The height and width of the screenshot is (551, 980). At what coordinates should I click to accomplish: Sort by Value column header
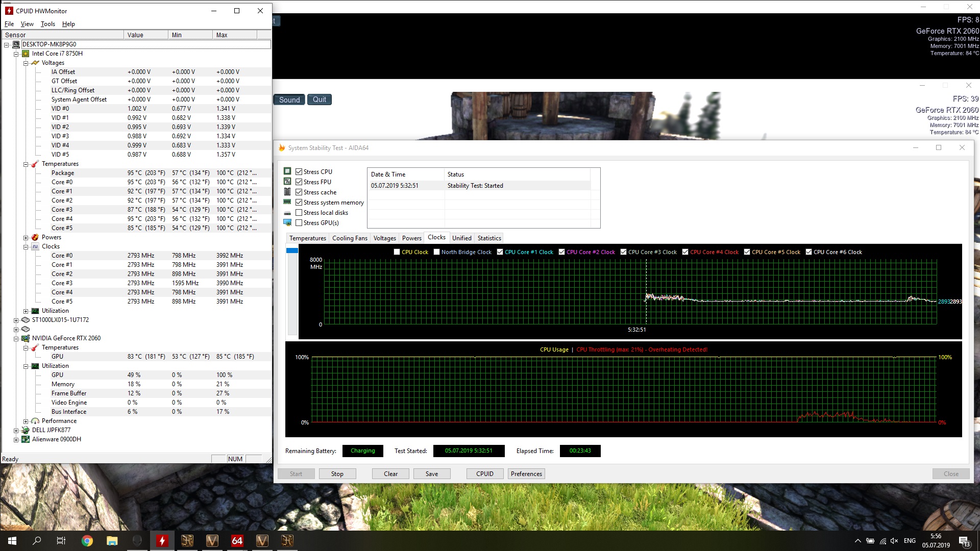tap(146, 35)
